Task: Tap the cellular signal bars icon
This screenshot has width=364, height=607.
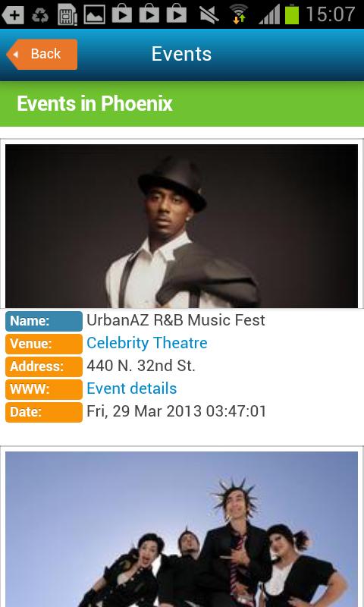Action: point(269,14)
